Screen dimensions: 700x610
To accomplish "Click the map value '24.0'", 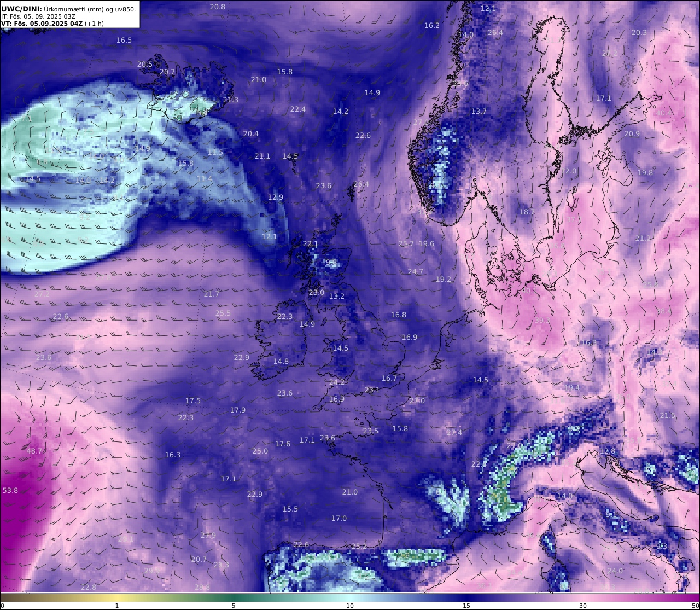I will [615, 571].
